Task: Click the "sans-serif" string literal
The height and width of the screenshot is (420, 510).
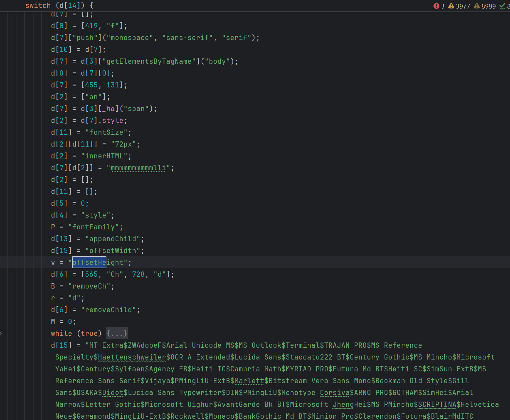Action: pos(188,38)
